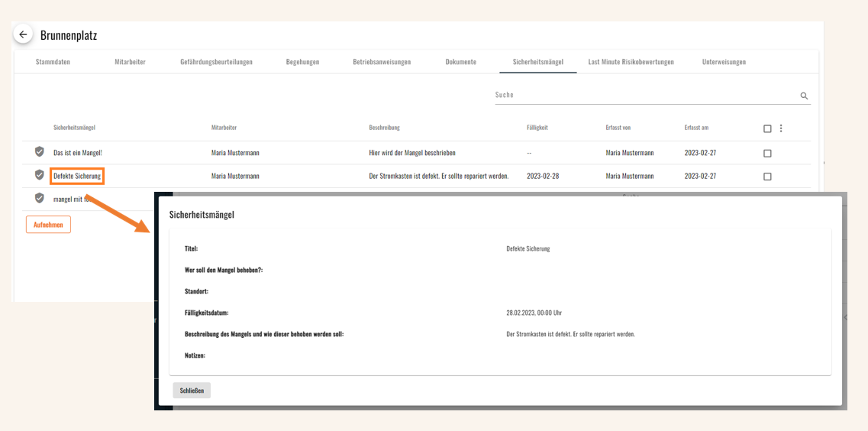Image resolution: width=868 pixels, height=431 pixels.
Task: Go to the Unterweisungen tab
Action: click(724, 62)
